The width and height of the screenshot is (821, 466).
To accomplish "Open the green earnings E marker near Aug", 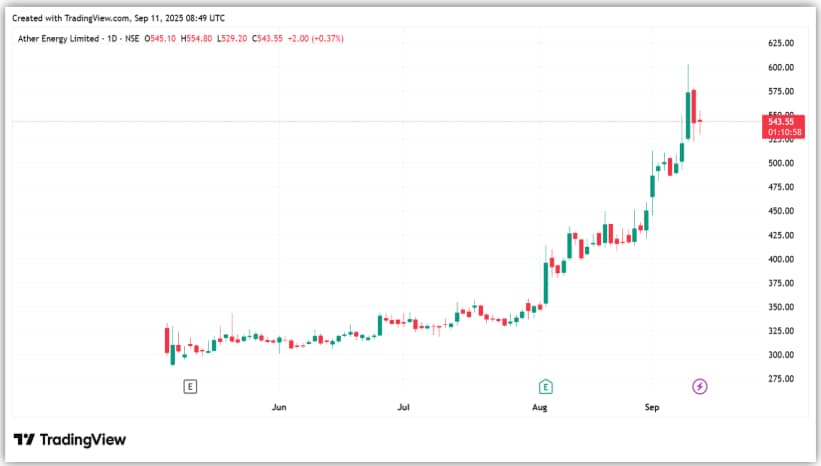I will [546, 386].
